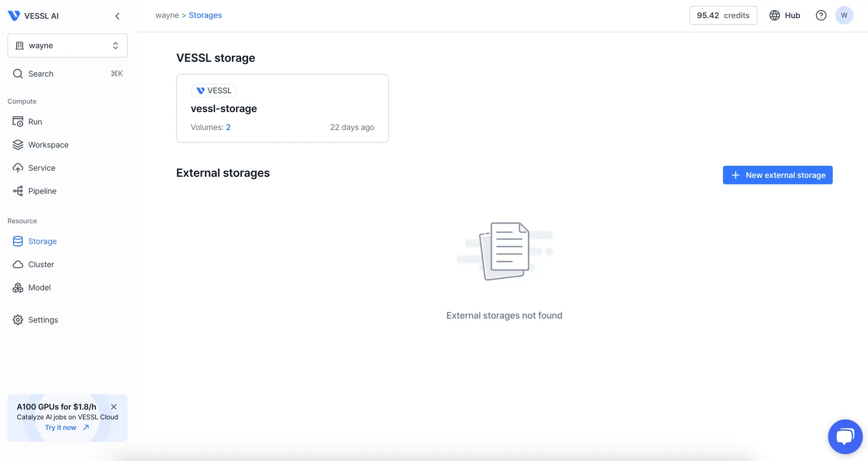Image resolution: width=868 pixels, height=461 pixels.
Task: Click the Workspace layers icon
Action: 18,145
